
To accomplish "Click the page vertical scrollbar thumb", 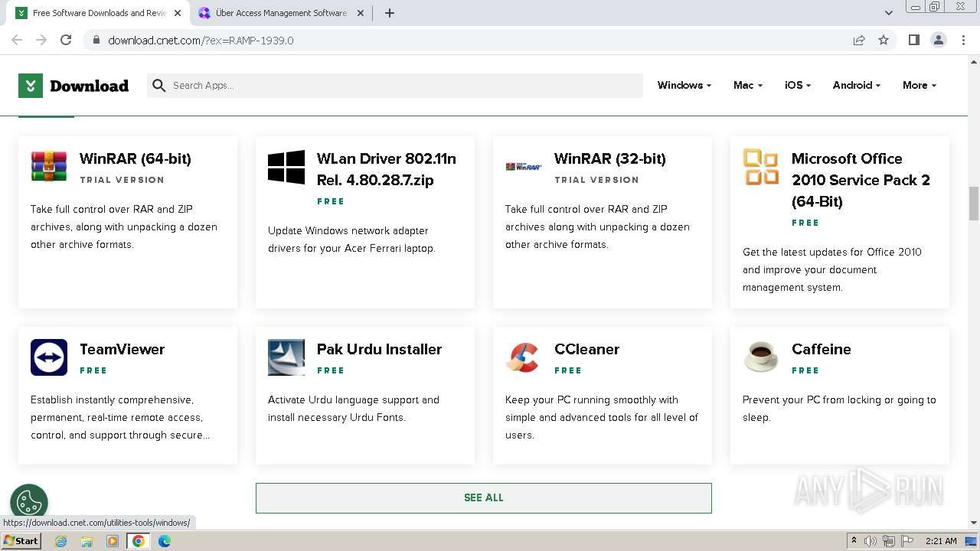I will [974, 203].
